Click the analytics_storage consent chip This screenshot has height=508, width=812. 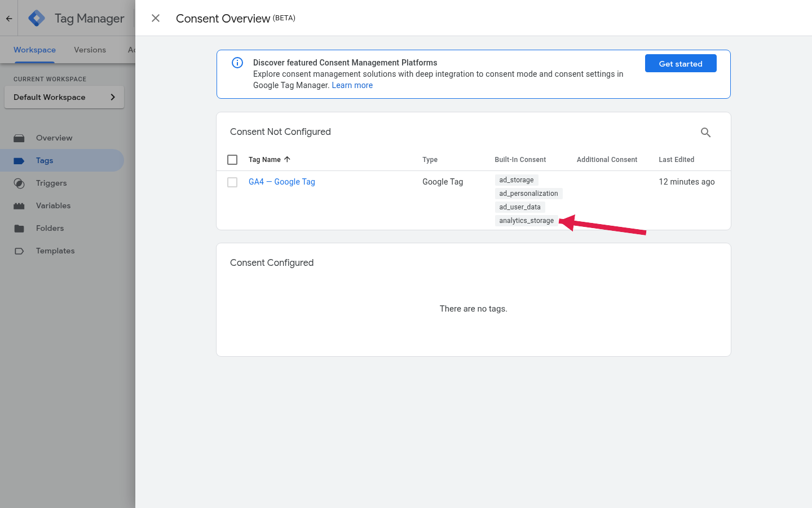coord(526,221)
